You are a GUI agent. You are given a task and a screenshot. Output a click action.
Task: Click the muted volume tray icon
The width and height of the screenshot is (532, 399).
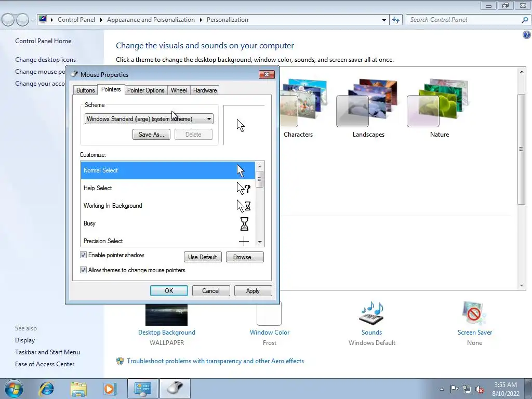click(480, 390)
